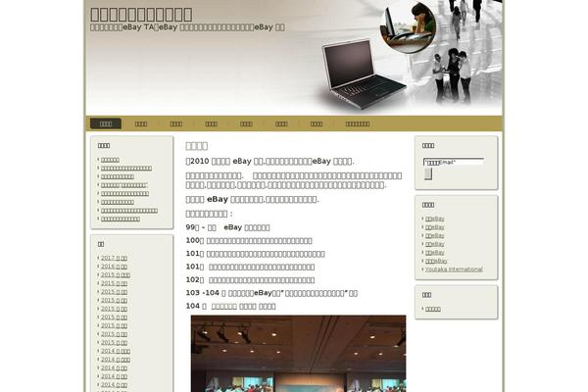Viewport: 588px width, 392px height.
Task: Open the Youtaka International link
Action: click(454, 269)
